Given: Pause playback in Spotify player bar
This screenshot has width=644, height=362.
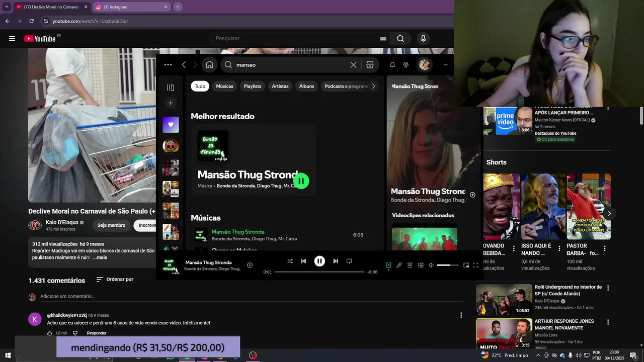Looking at the screenshot, I should pos(319,261).
